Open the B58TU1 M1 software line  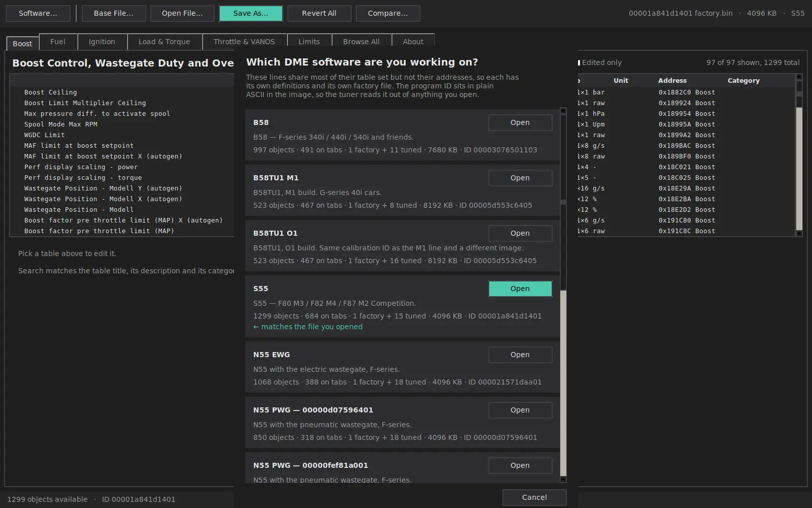[x=520, y=178]
